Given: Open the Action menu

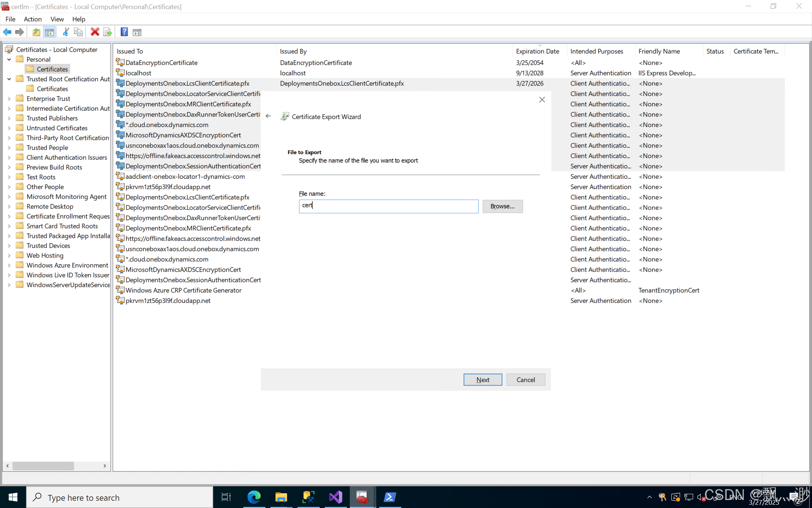Looking at the screenshot, I should (33, 19).
